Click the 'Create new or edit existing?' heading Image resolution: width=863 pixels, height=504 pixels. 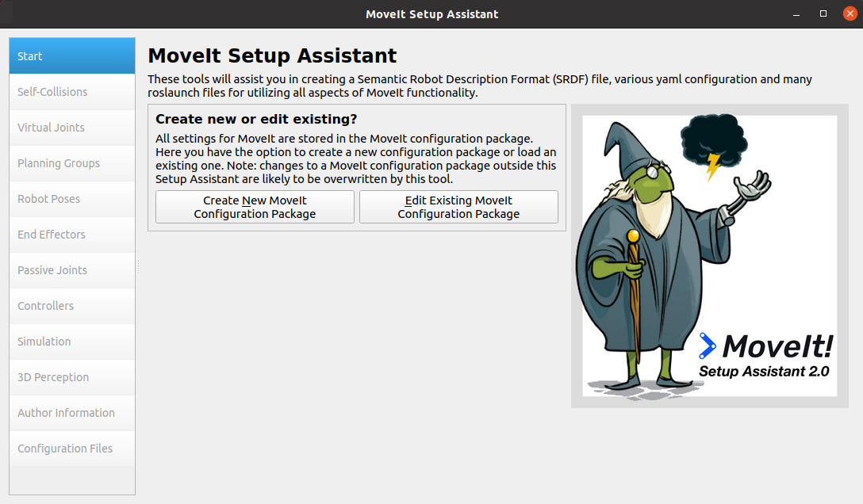coord(256,120)
